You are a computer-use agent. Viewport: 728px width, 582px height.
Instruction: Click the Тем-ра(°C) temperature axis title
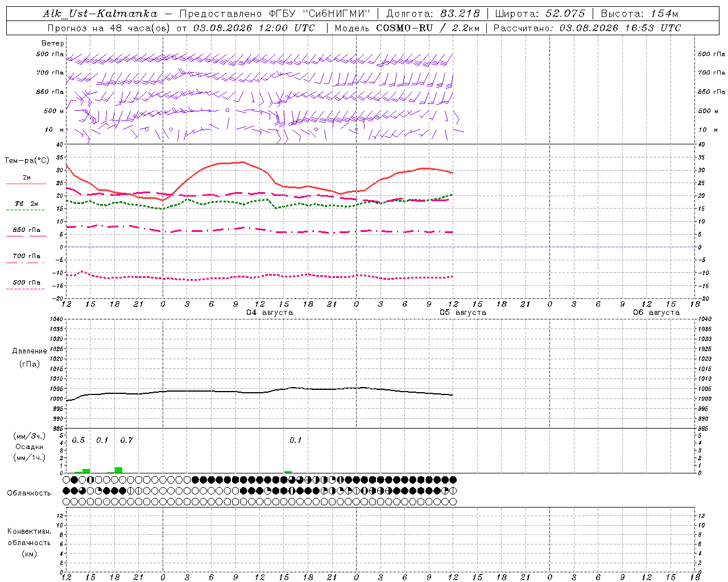(x=27, y=161)
